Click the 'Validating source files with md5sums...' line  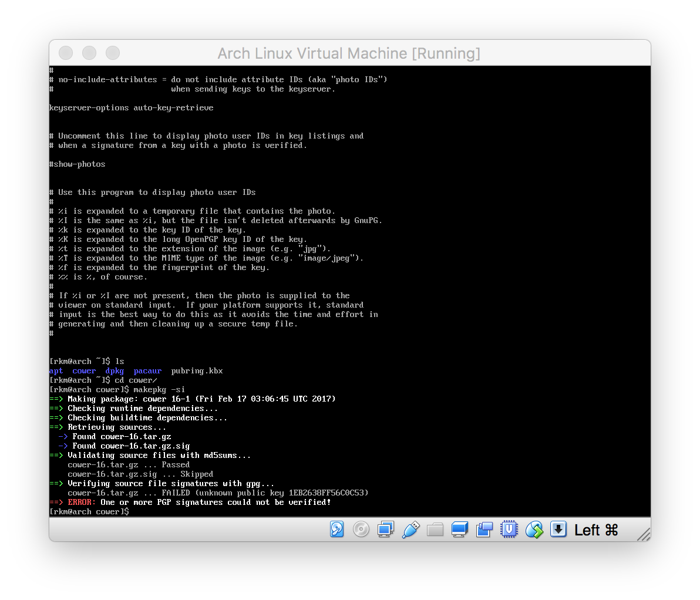[x=150, y=456]
